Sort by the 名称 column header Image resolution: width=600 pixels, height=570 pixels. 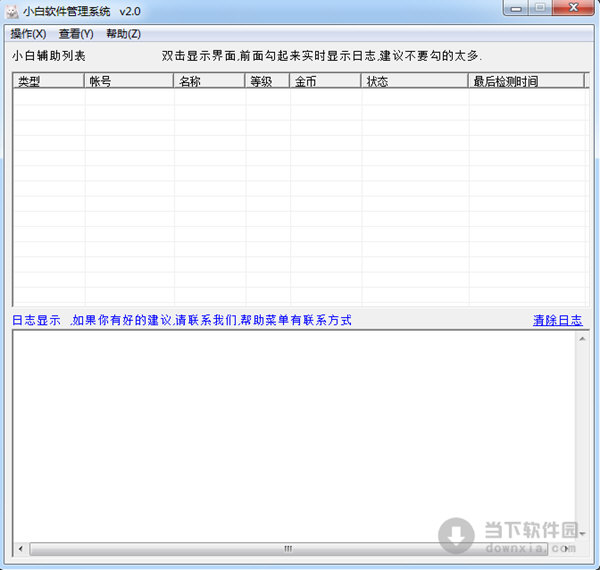point(209,81)
